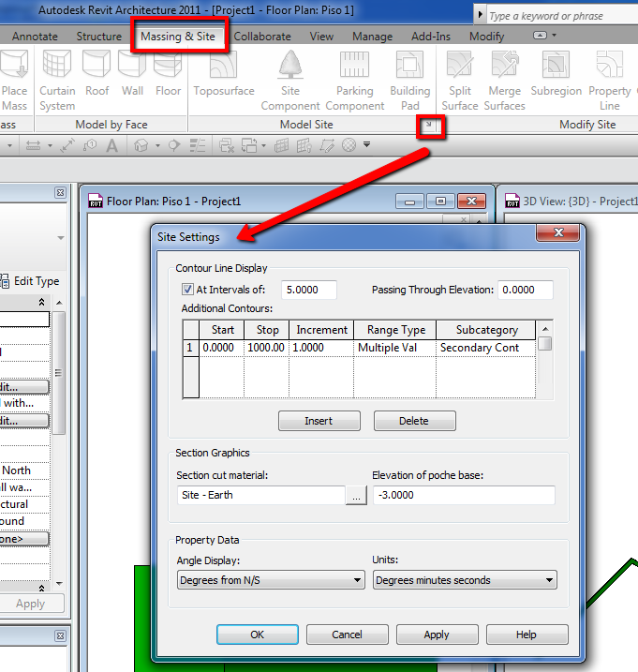The width and height of the screenshot is (638, 672).
Task: Close the Properties panel
Action: [x=60, y=193]
